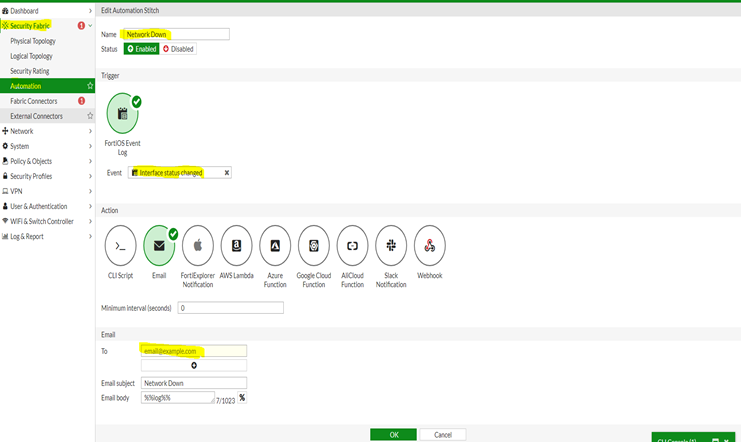The width and height of the screenshot is (741, 442).
Task: Open the Fabric Connectors page
Action: (x=34, y=101)
